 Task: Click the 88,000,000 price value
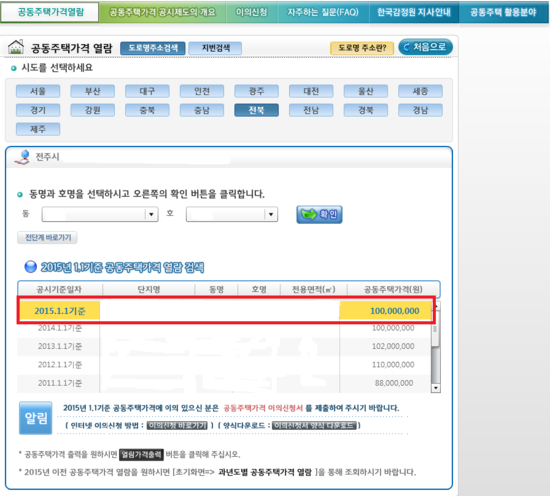394,383
